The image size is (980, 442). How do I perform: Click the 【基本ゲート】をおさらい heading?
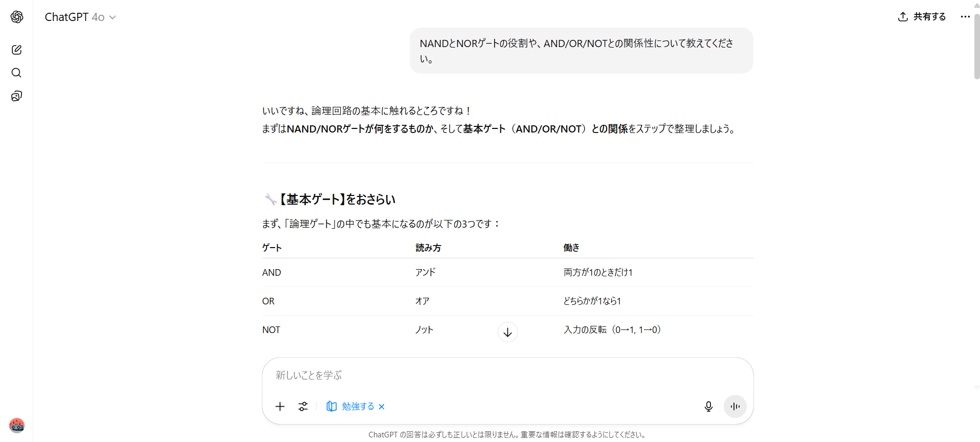click(329, 199)
